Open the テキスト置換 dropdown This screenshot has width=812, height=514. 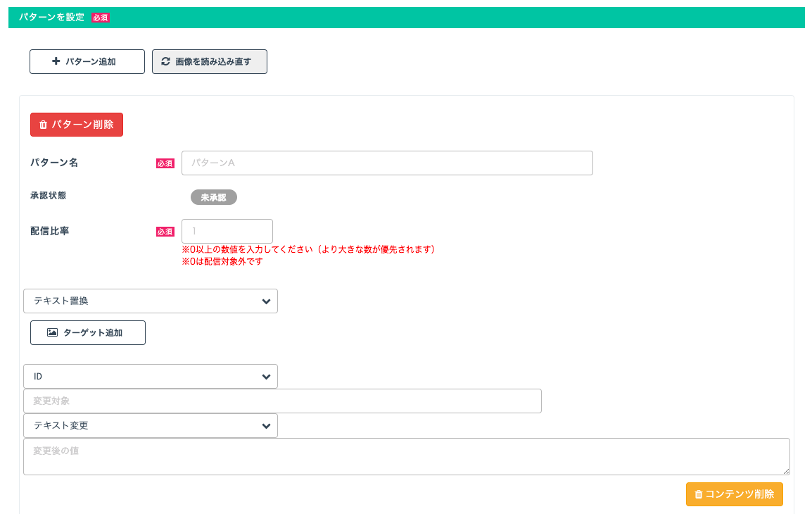click(151, 301)
